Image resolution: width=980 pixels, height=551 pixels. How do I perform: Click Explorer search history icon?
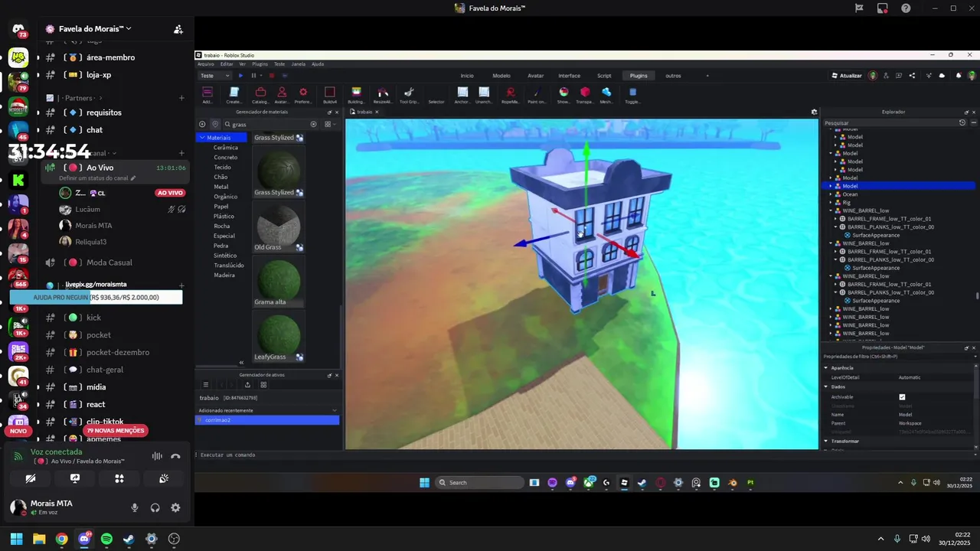962,122
